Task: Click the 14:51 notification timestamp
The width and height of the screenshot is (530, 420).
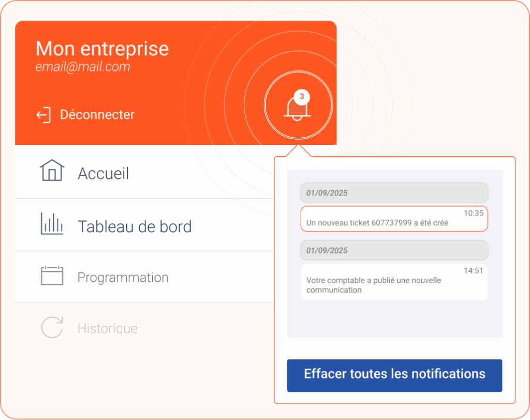Action: pos(473,270)
